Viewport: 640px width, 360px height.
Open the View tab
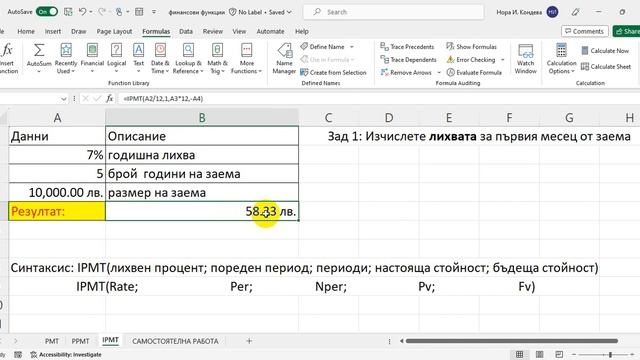pos(239,31)
